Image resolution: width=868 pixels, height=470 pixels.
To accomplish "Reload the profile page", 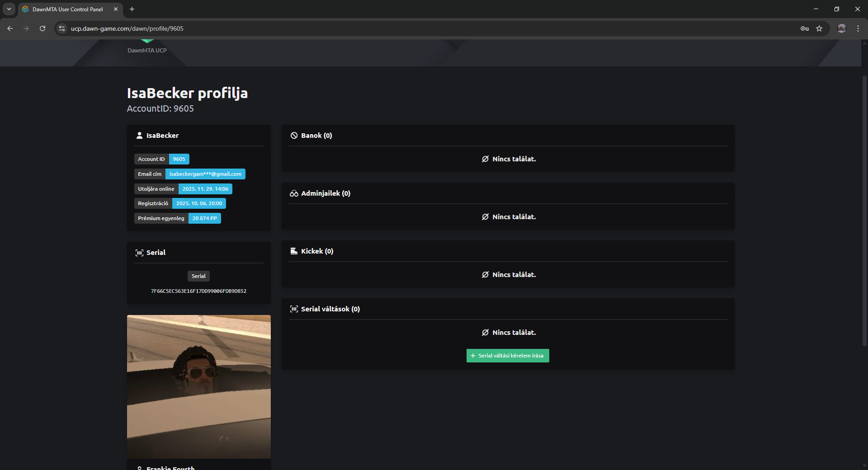I will click(x=42, y=28).
